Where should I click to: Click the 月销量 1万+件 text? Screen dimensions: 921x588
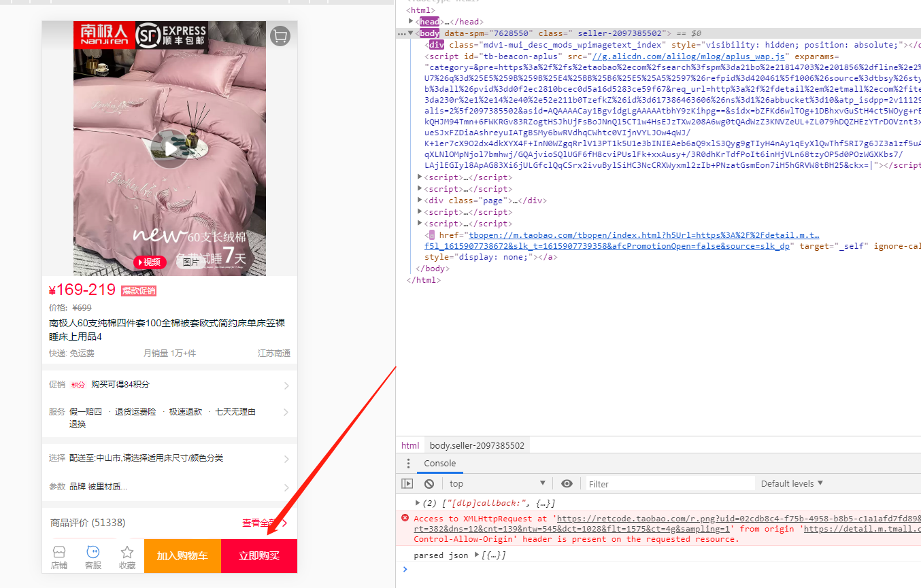point(169,353)
